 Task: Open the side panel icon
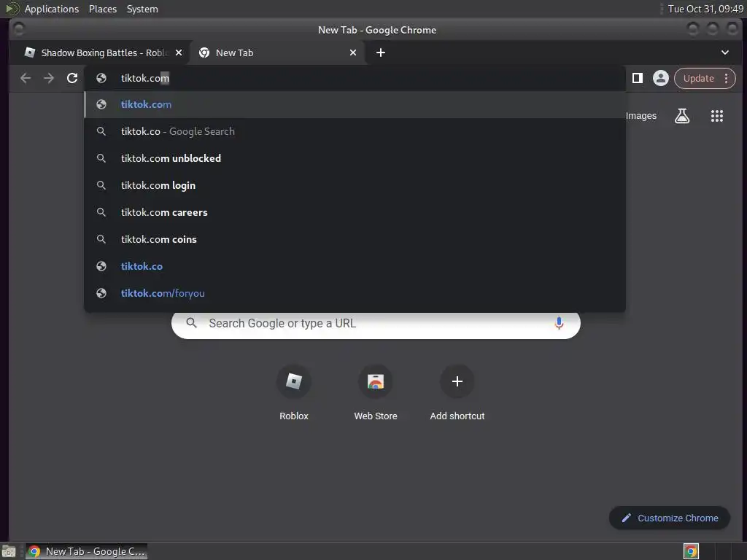click(x=637, y=78)
